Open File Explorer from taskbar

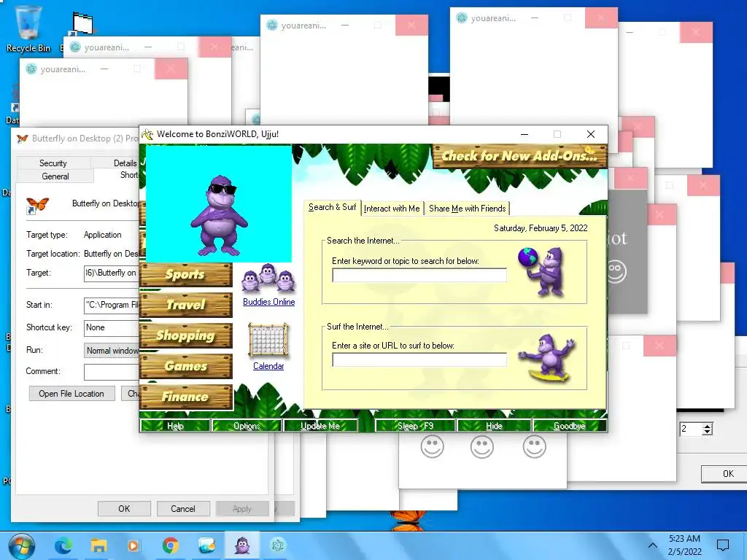pyautogui.click(x=98, y=545)
